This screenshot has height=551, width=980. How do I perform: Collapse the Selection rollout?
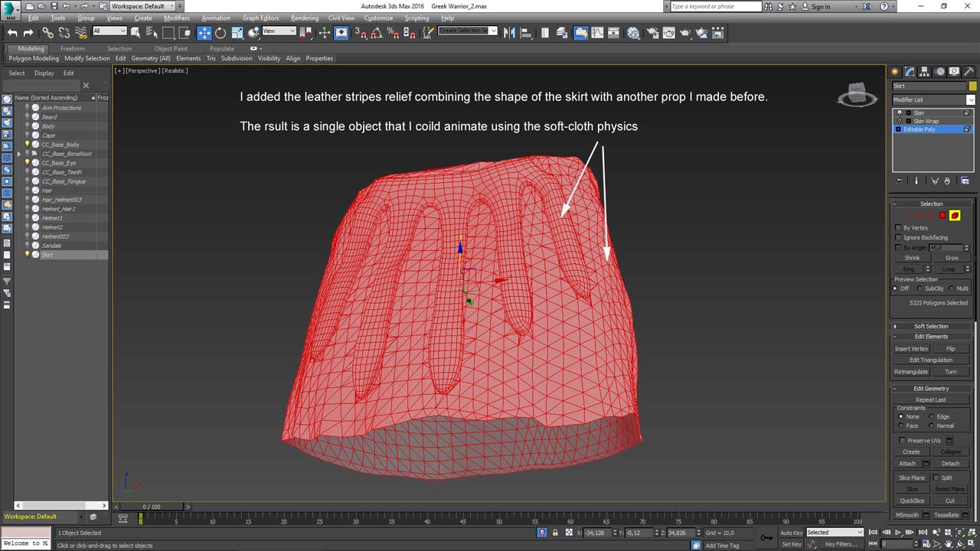coord(931,204)
